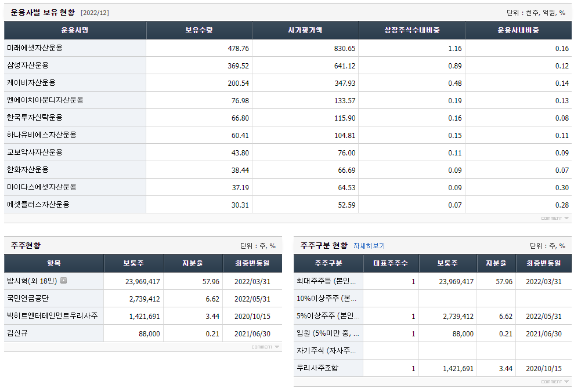The height and width of the screenshot is (392, 574).
Task: Click the 방시혁(외 18인) shareholder name
Action: click(x=32, y=281)
